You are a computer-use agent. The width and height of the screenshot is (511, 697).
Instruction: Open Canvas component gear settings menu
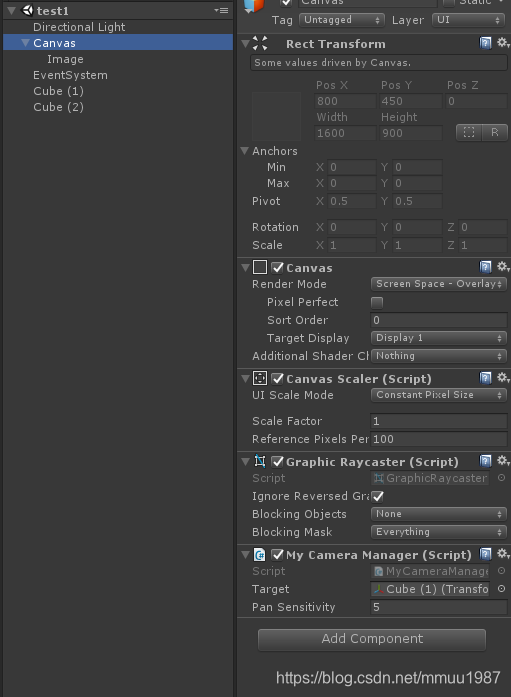[503, 266]
